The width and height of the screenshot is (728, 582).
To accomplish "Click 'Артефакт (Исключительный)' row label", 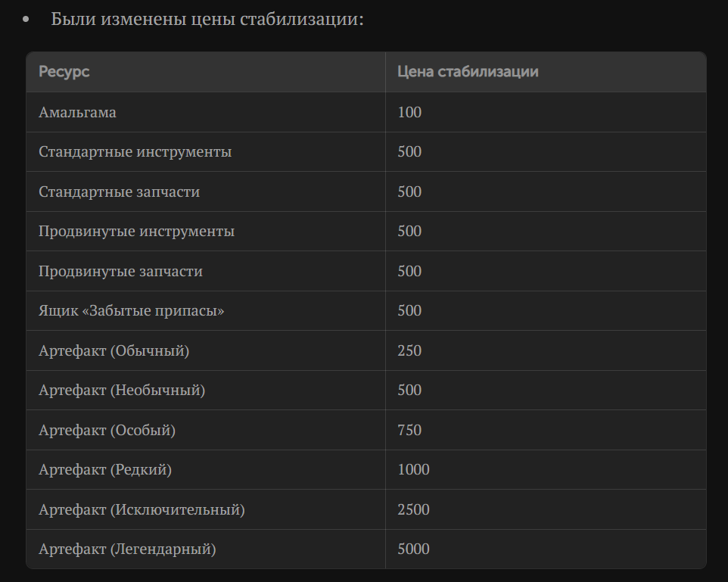I will [142, 509].
